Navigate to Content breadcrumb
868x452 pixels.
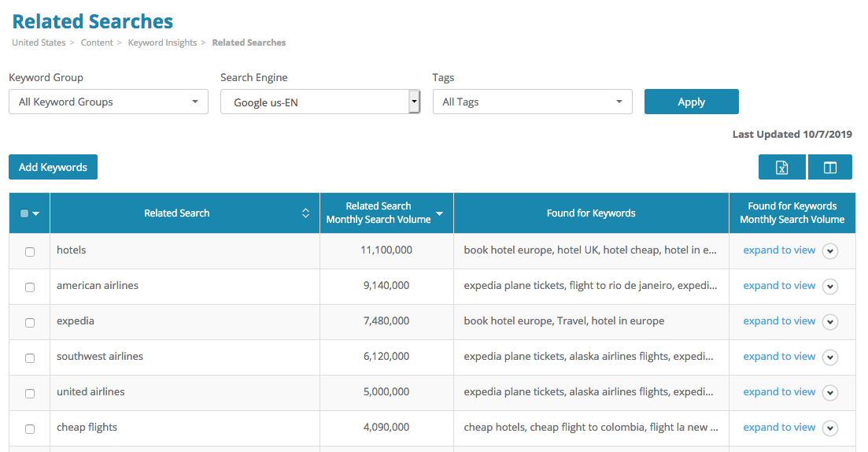[97, 43]
